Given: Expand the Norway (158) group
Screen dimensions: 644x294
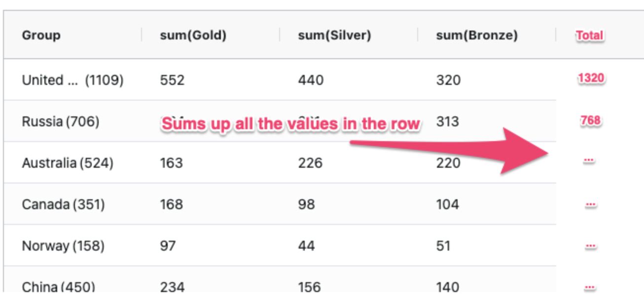Looking at the screenshot, I should point(63,246).
